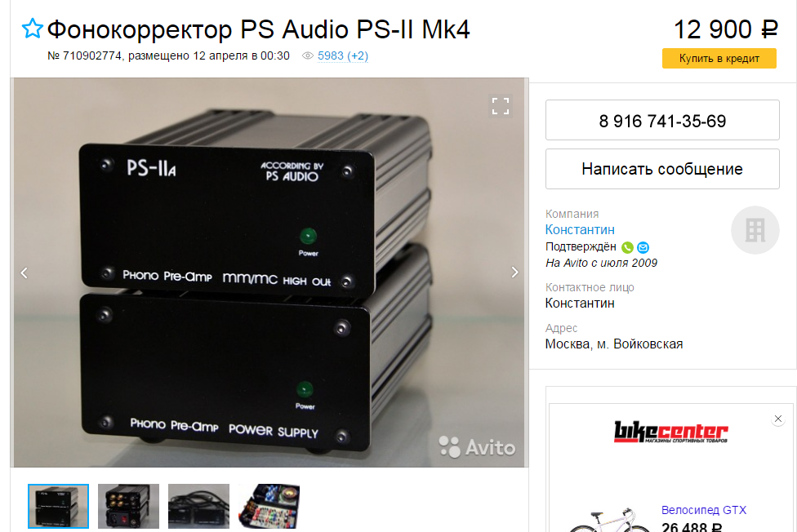The height and width of the screenshot is (532, 797).
Task: Click Купить в кредит button
Action: click(719, 59)
